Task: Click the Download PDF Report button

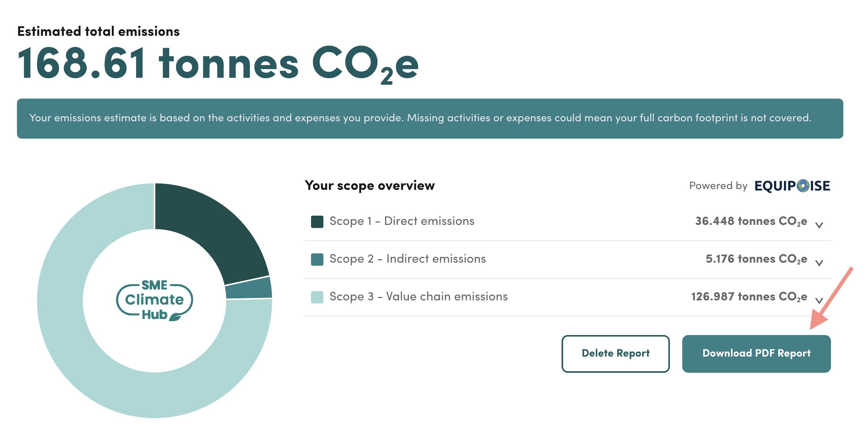Action: [756, 354]
